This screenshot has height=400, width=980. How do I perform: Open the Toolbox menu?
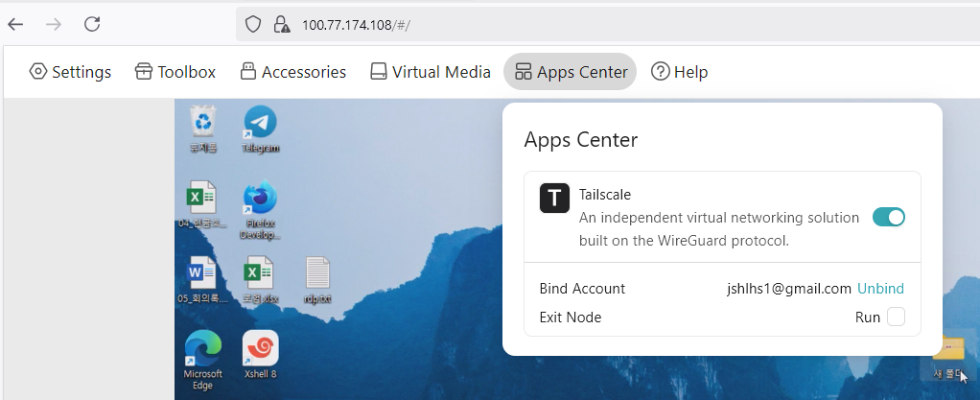(175, 72)
